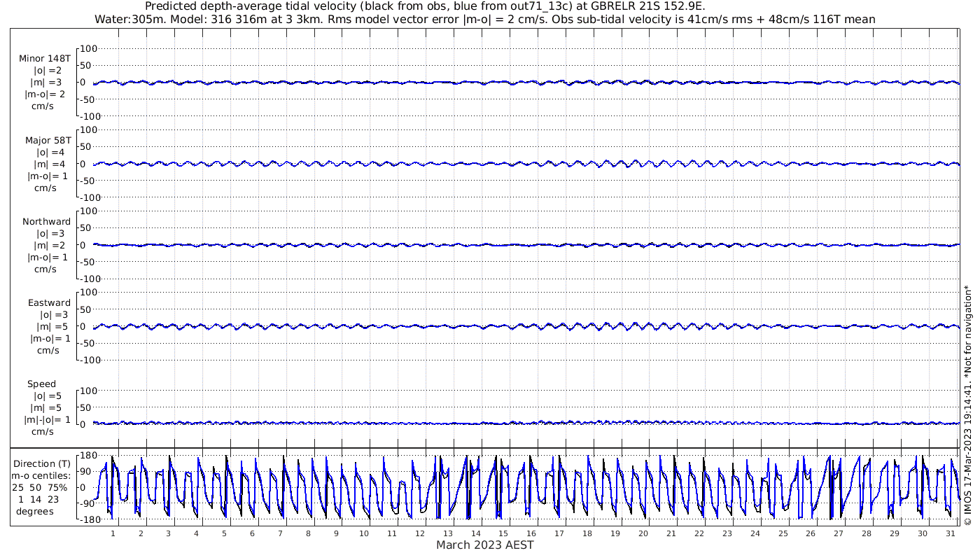The width and height of the screenshot is (980, 560).
Task: Click the 'March 2023 AEST' axis title
Action: (x=484, y=545)
